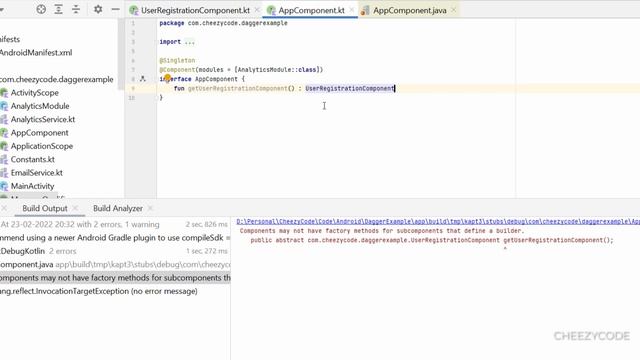Image resolution: width=640 pixels, height=360 pixels.
Task: Click the @Singleton annotation in editor
Action: pos(177,60)
